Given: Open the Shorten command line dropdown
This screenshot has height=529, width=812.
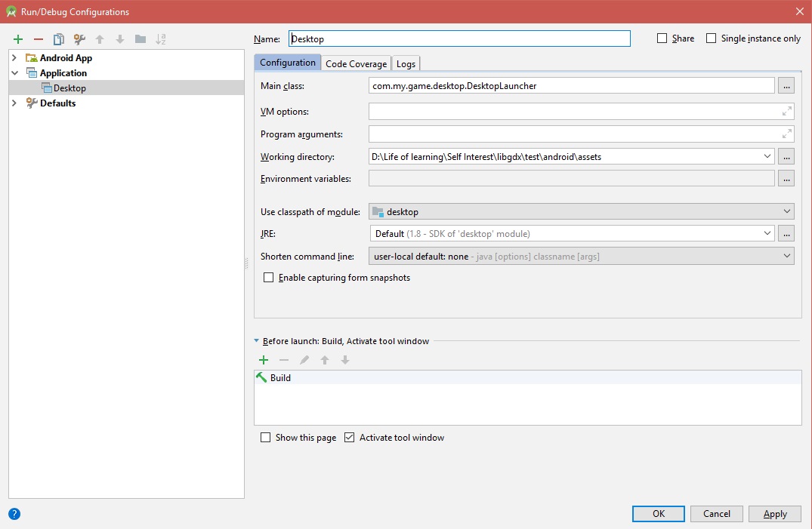Looking at the screenshot, I should click(786, 256).
